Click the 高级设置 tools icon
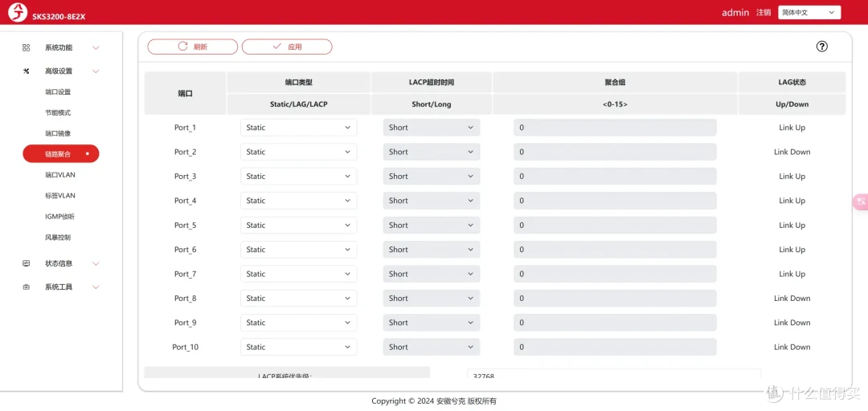 click(26, 71)
